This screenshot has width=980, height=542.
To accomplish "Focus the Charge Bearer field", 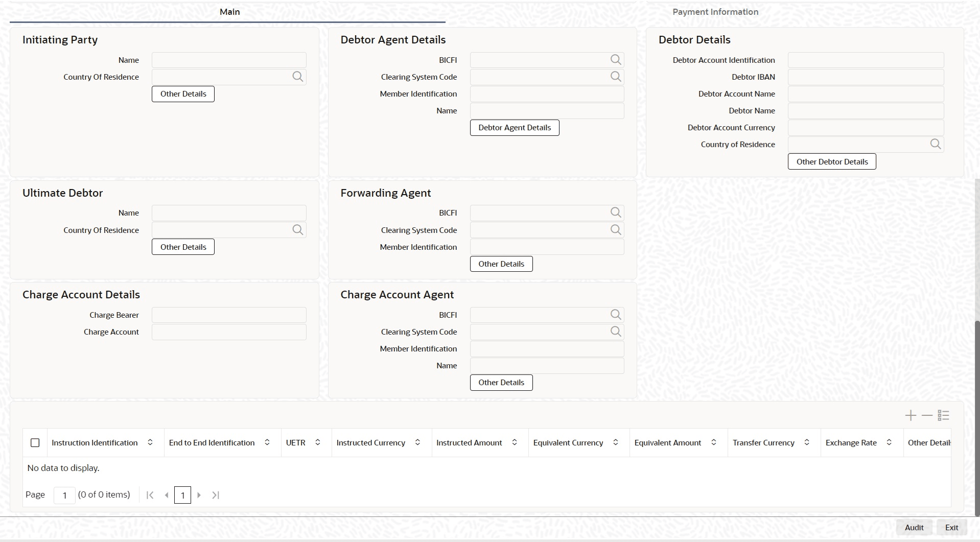I will pos(229,315).
